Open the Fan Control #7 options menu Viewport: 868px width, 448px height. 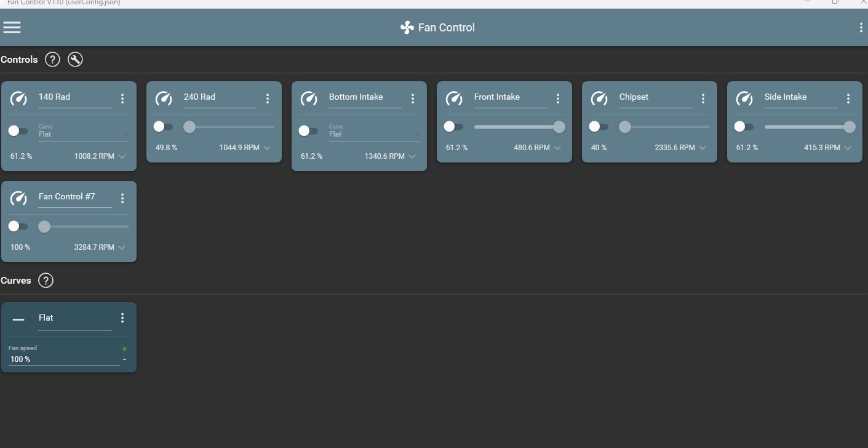122,198
